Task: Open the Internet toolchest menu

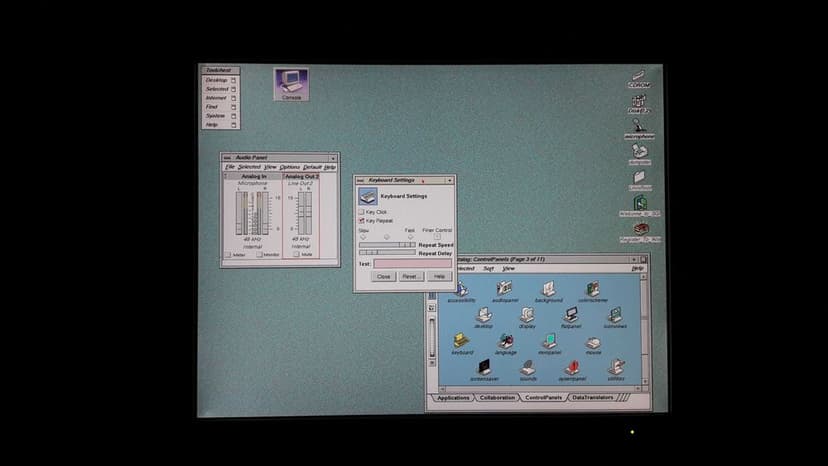Action: coord(220,98)
